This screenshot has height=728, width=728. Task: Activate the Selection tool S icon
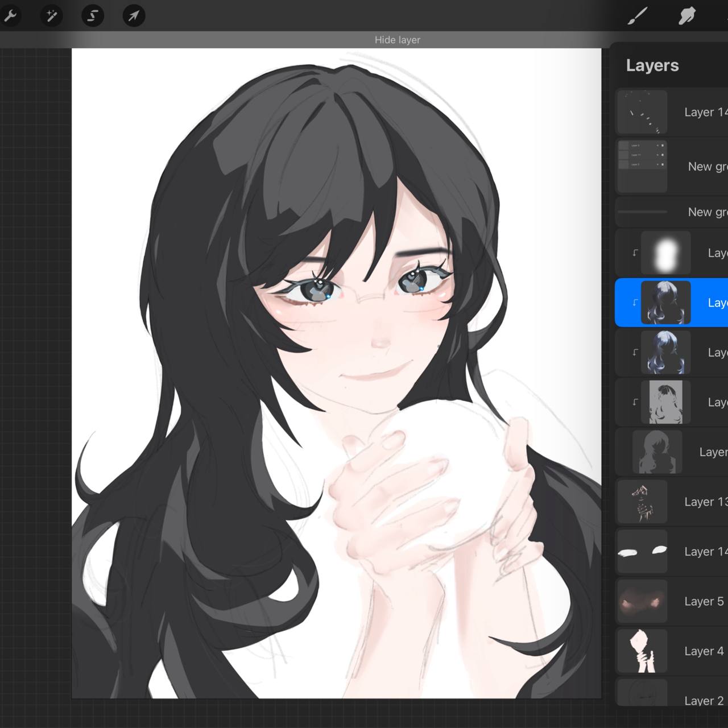pyautogui.click(x=92, y=16)
